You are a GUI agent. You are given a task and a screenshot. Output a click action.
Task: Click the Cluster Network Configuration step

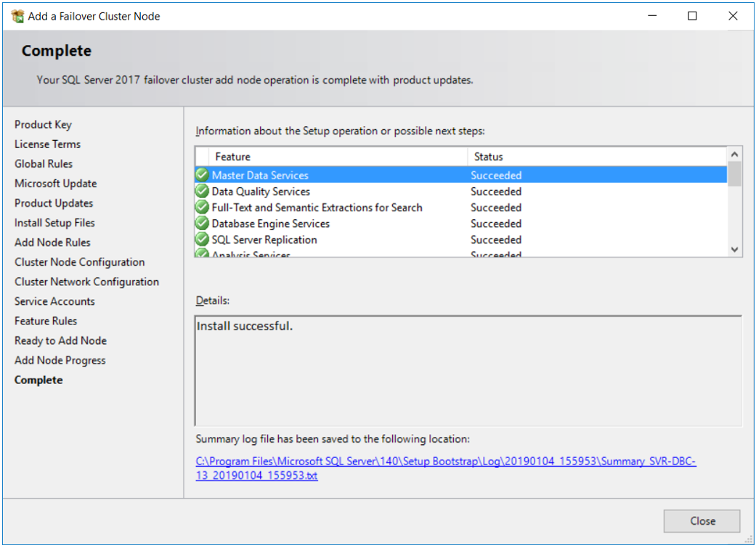pyautogui.click(x=86, y=282)
